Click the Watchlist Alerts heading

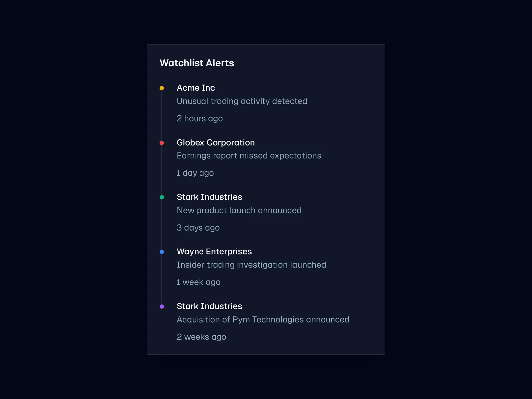click(x=197, y=63)
